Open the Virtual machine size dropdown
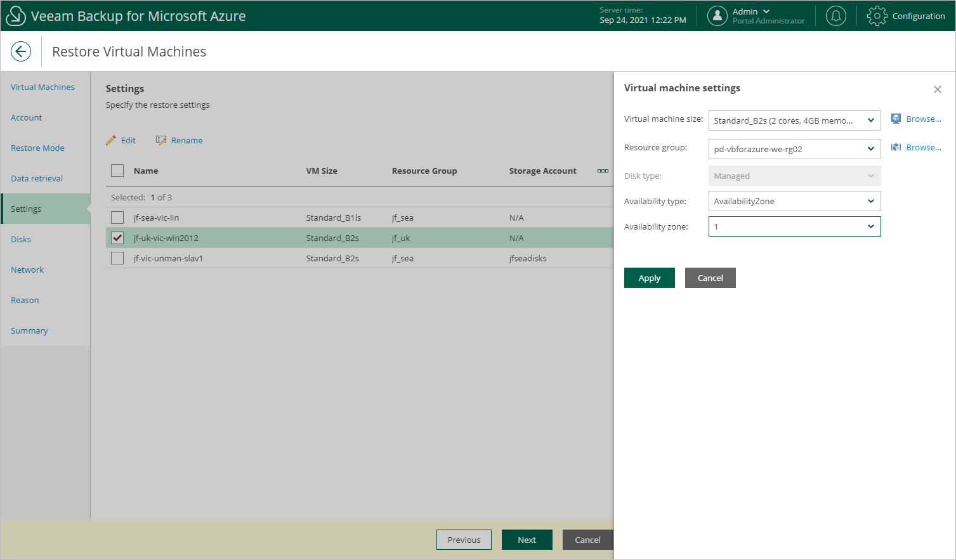 pos(794,120)
